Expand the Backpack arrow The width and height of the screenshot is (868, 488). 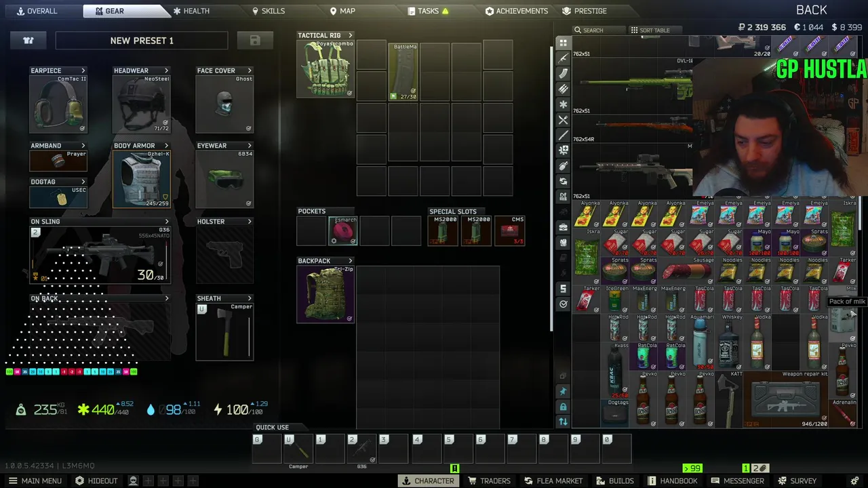pyautogui.click(x=350, y=261)
